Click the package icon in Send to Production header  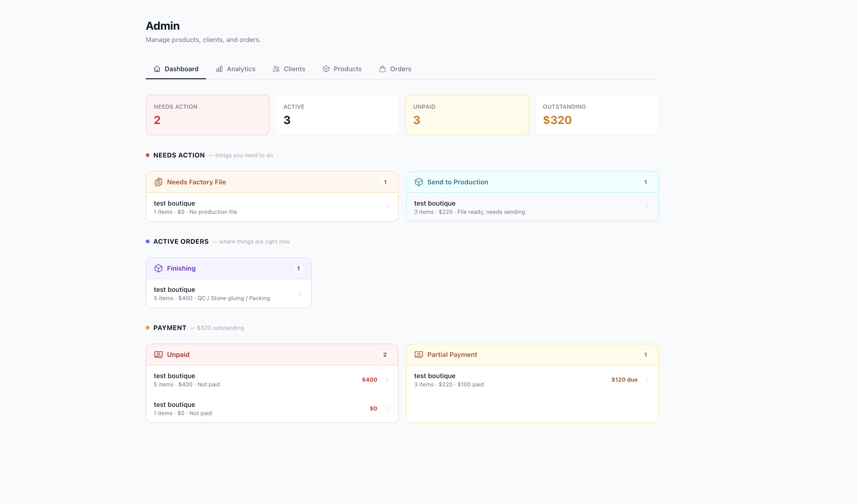click(419, 182)
